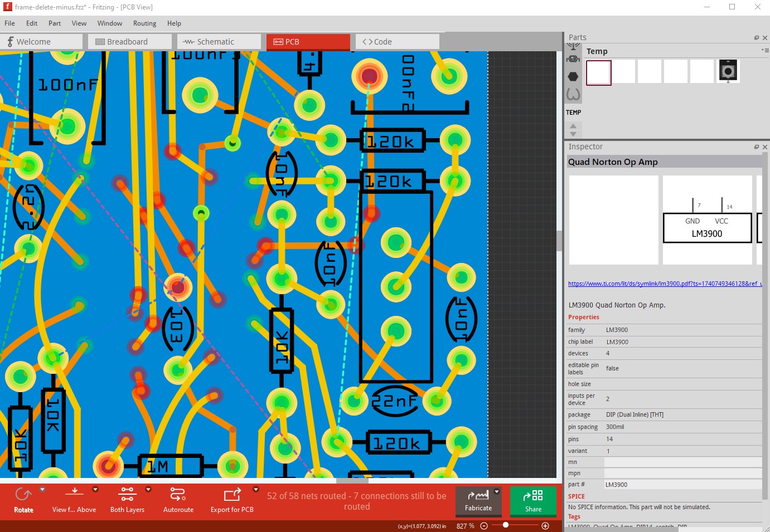Switch to the Schematic tab
Image resolution: width=770 pixels, height=532 pixels.
coord(219,42)
